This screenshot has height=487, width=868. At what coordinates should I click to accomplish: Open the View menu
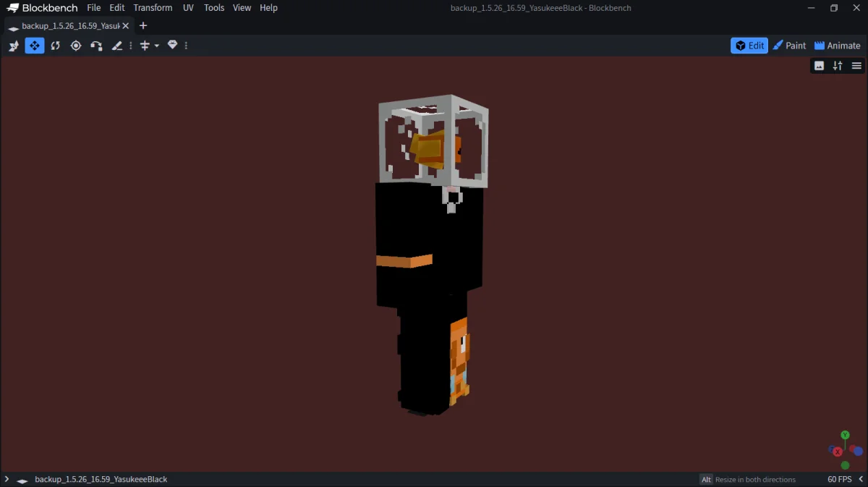click(242, 8)
